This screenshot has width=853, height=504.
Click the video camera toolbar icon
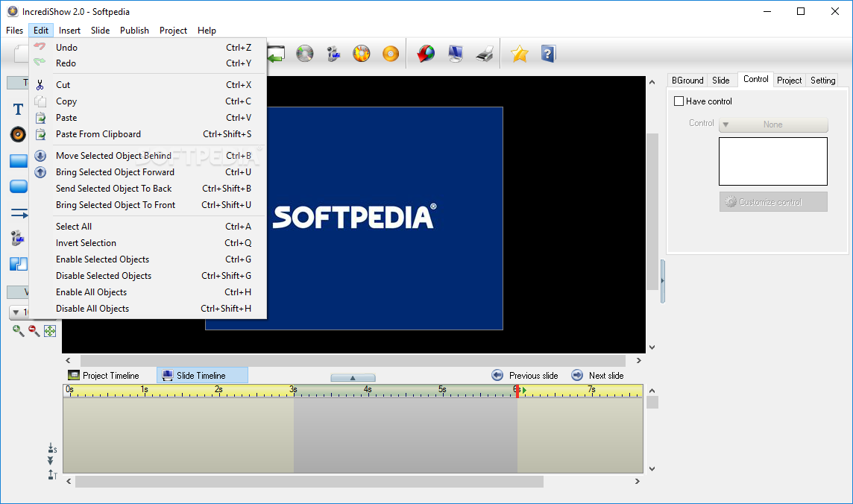pyautogui.click(x=333, y=54)
